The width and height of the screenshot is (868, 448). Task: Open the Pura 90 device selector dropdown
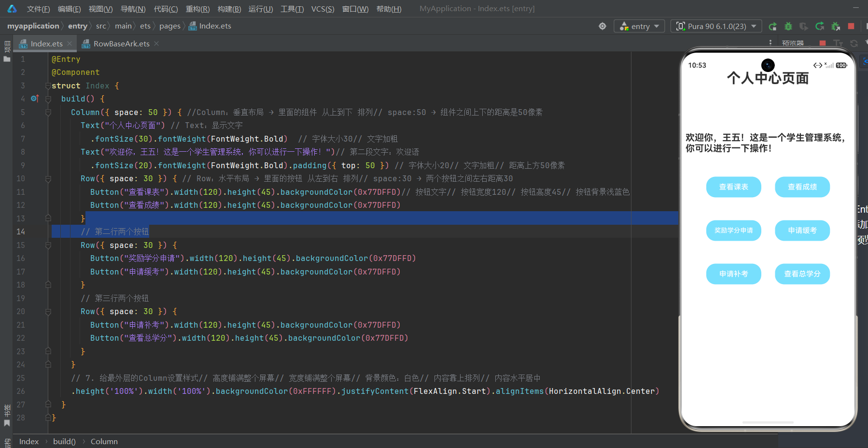coord(716,26)
